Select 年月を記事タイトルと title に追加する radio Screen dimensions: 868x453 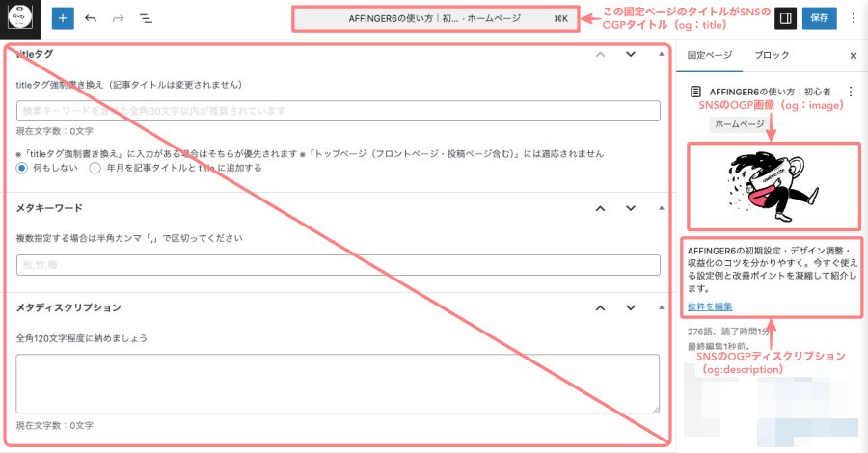95,168
